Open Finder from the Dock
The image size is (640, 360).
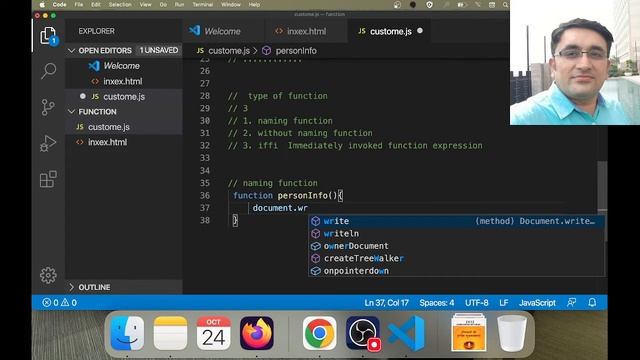pos(127,333)
